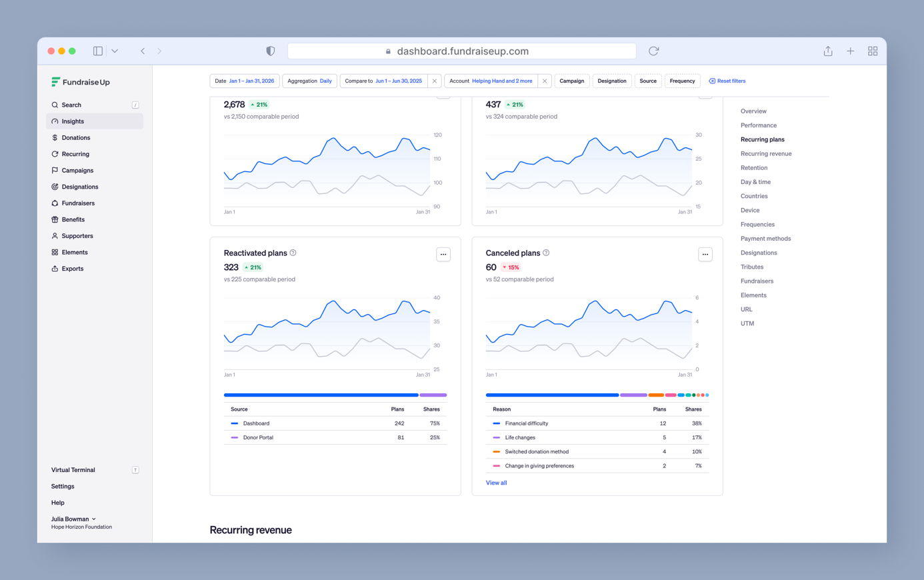Click the Fundraise Up logo icon
Image resolution: width=924 pixels, height=580 pixels.
56,82
